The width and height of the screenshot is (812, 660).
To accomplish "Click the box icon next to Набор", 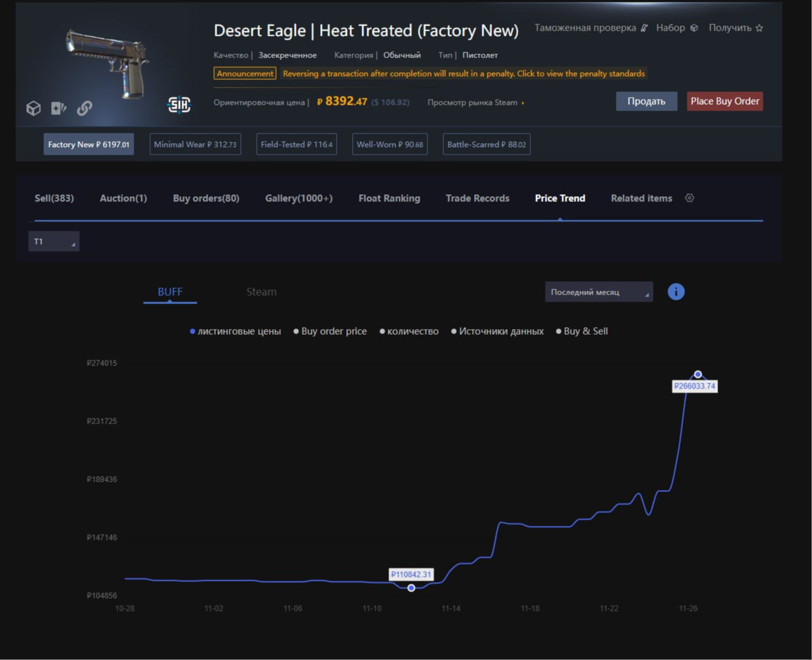I will click(694, 28).
